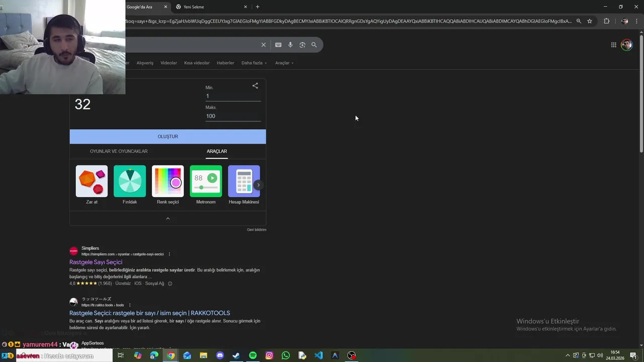Clear the Google search box

pos(263,45)
